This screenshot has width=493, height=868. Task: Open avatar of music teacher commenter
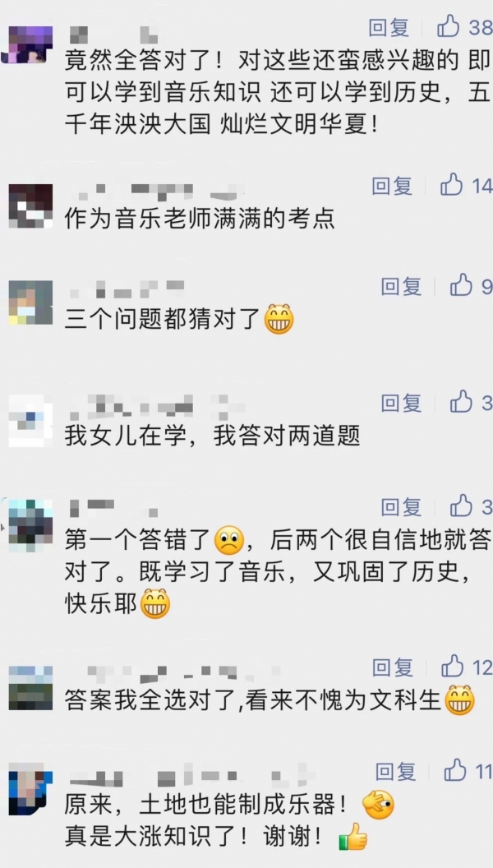(x=31, y=206)
